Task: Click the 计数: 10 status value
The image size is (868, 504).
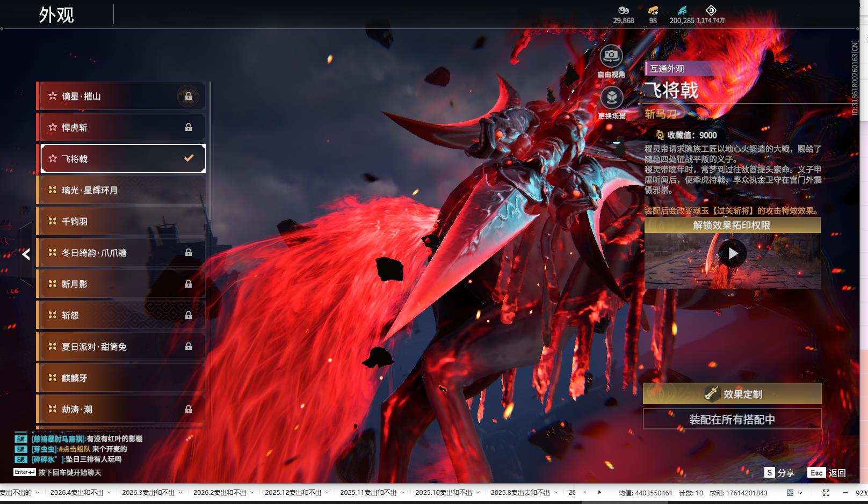Action: pos(691,493)
